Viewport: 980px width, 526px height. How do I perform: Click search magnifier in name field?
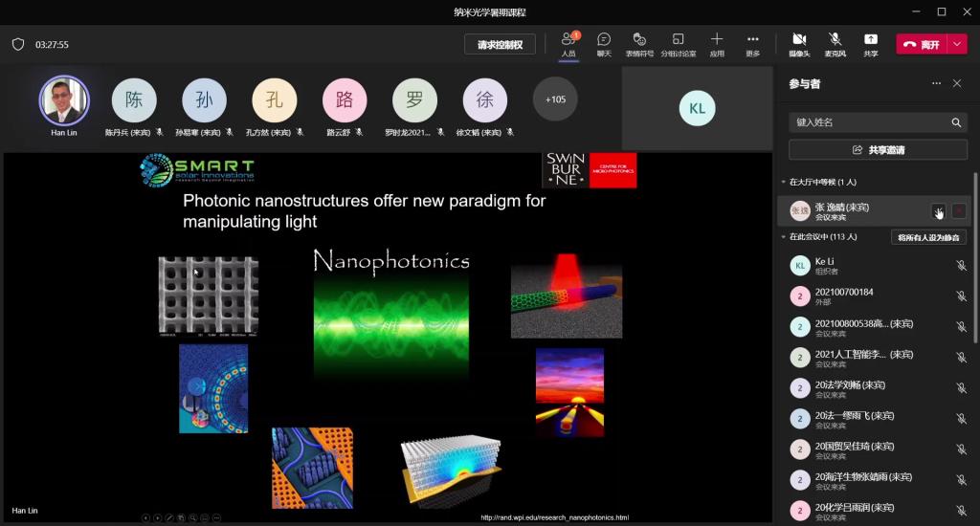pyautogui.click(x=955, y=123)
